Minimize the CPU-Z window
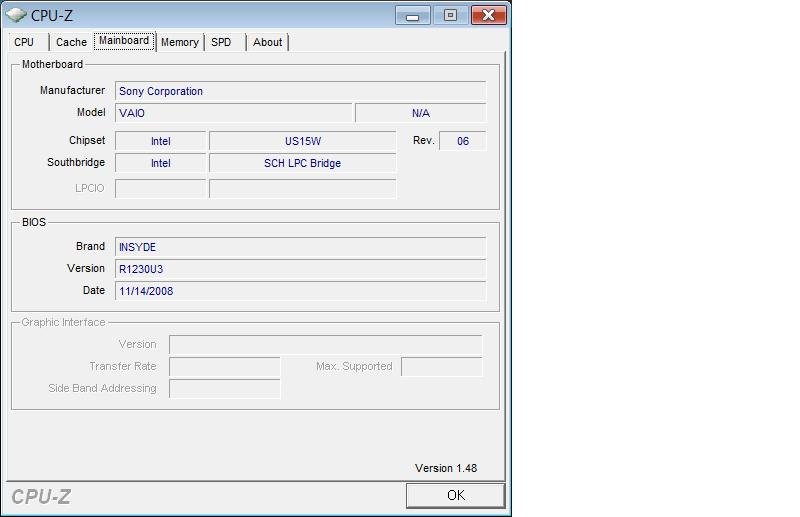The width and height of the screenshot is (800, 517). (412, 15)
